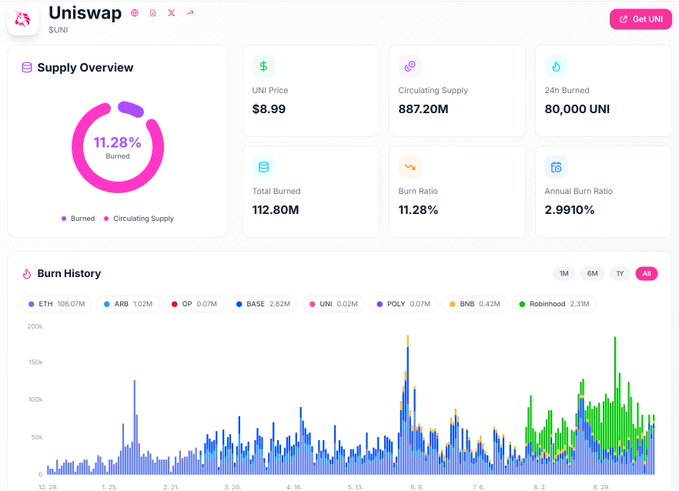Switch burn history to 1M range

click(x=564, y=274)
